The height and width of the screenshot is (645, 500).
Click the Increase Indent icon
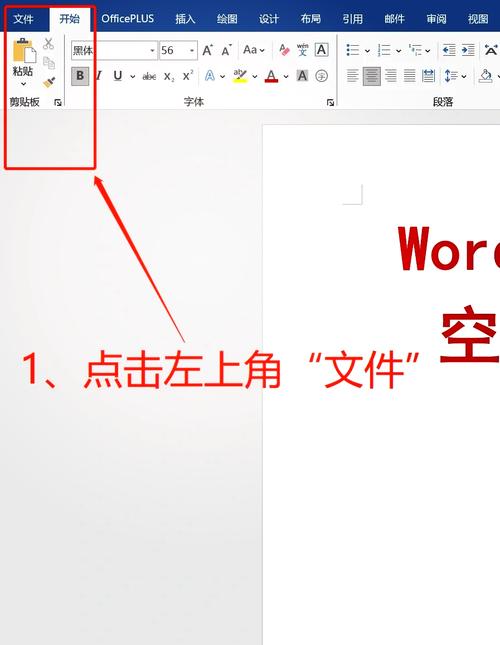[x=468, y=50]
